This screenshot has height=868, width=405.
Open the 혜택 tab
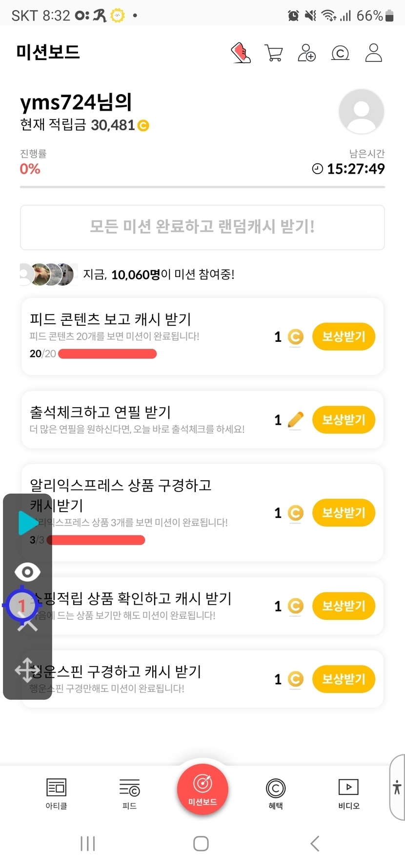(276, 793)
